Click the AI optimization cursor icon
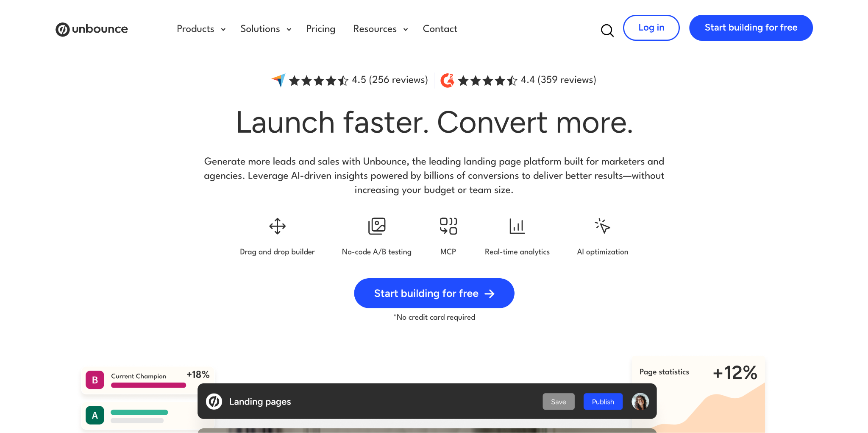Screen dimensions: 868x433 [602, 226]
